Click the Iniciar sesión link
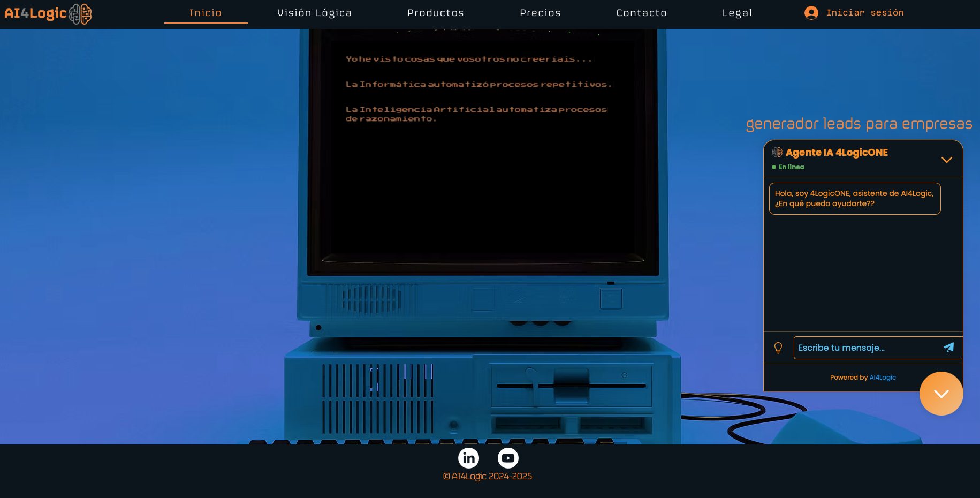The height and width of the screenshot is (498, 980). (x=864, y=13)
